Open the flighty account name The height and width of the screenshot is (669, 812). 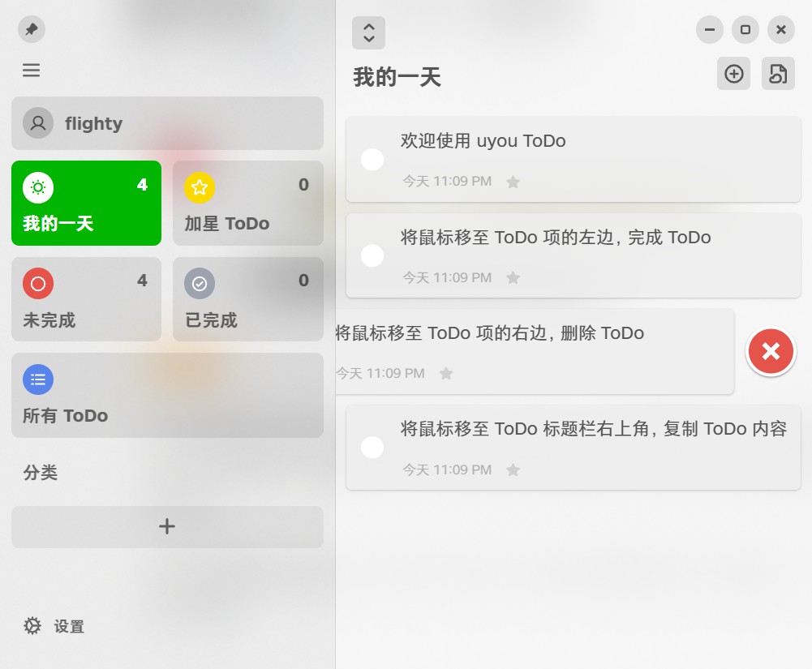tap(94, 123)
